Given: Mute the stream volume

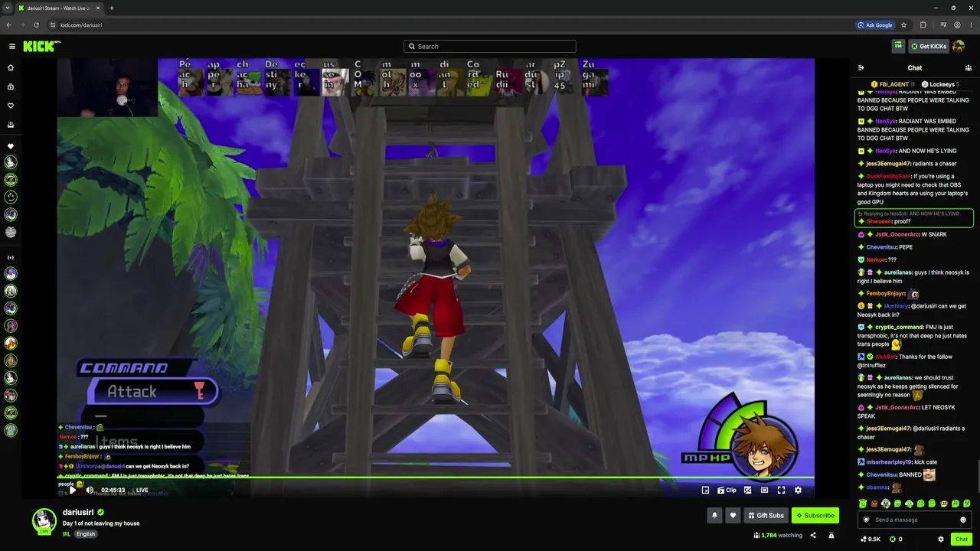Looking at the screenshot, I should 90,491.
